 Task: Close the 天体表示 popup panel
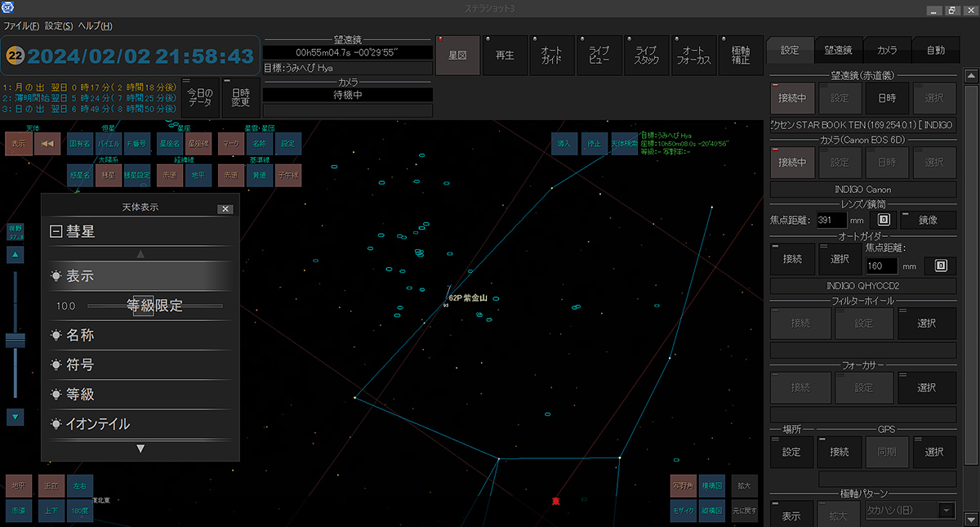pyautogui.click(x=225, y=208)
